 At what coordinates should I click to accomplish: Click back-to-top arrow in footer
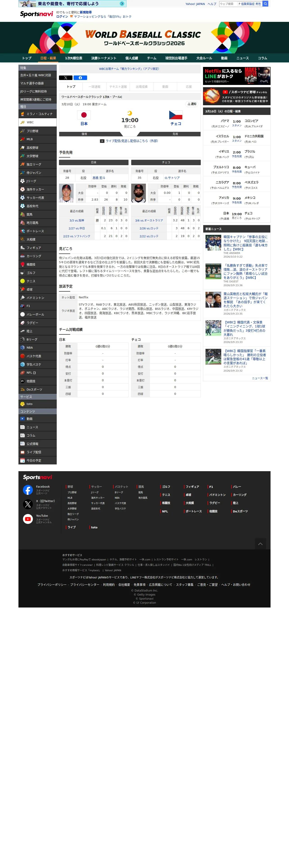click(260, 544)
